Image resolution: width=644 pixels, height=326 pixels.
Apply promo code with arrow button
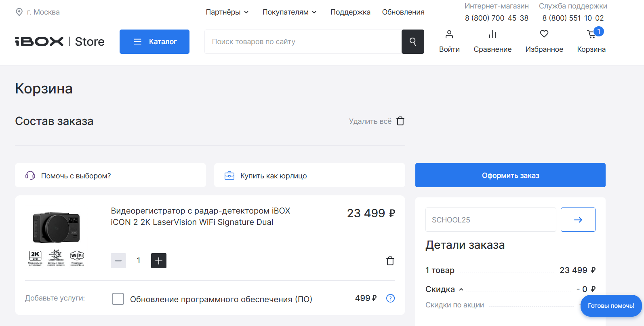578,220
